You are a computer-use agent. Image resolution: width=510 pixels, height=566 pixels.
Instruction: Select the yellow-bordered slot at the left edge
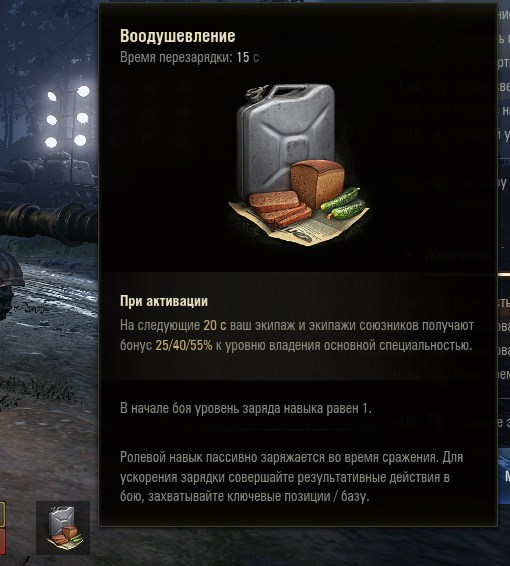2,514
